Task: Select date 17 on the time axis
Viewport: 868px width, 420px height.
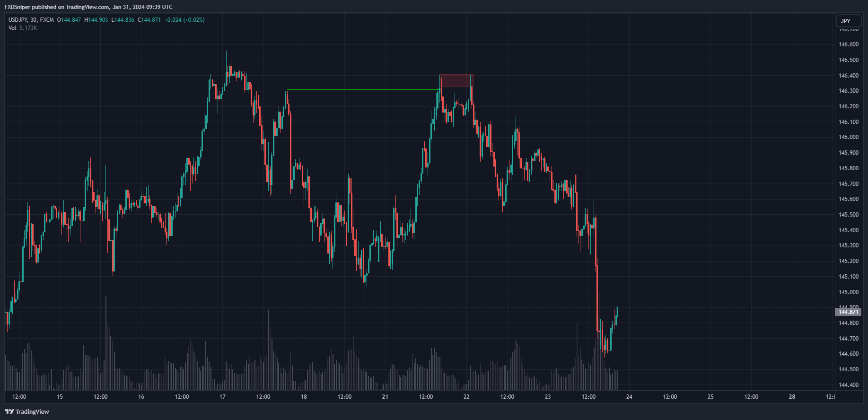Action: (222, 397)
